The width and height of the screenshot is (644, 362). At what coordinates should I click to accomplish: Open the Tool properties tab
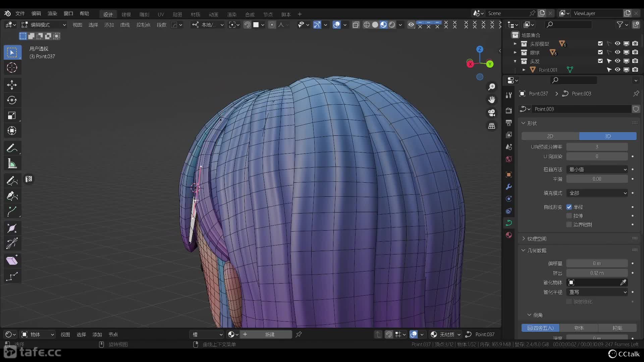tap(509, 95)
